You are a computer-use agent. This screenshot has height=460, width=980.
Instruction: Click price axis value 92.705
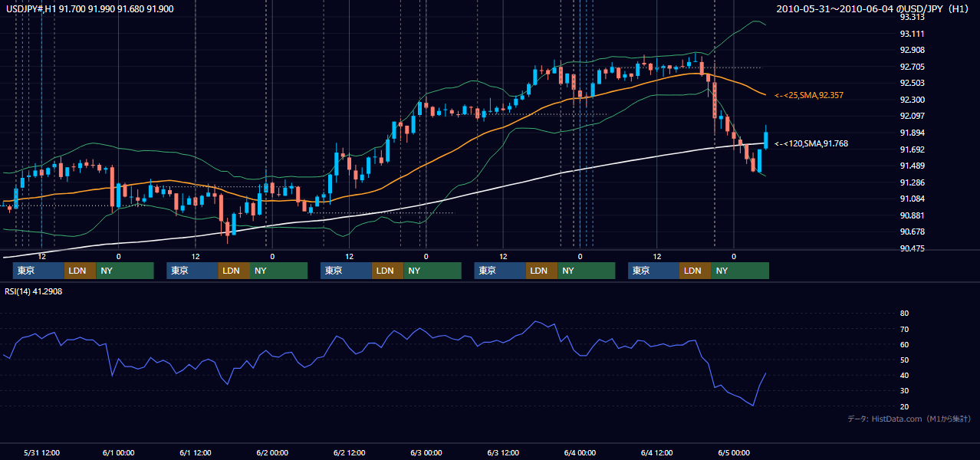[912, 67]
